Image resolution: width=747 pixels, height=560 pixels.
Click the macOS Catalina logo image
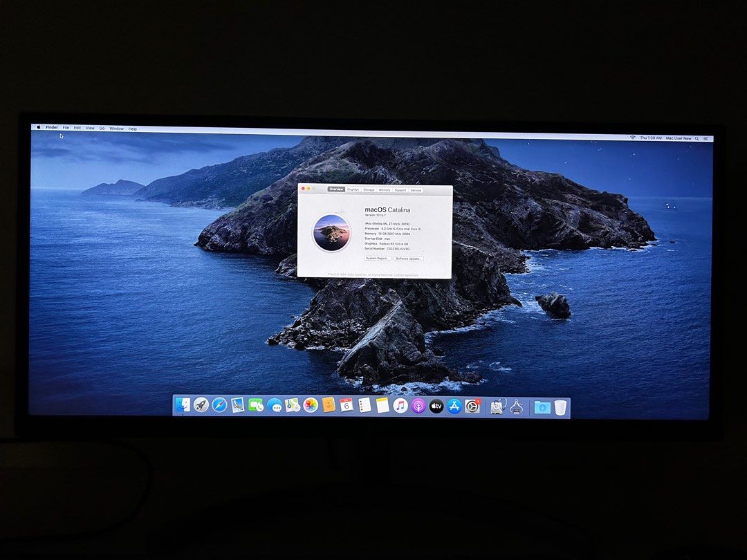(x=331, y=233)
